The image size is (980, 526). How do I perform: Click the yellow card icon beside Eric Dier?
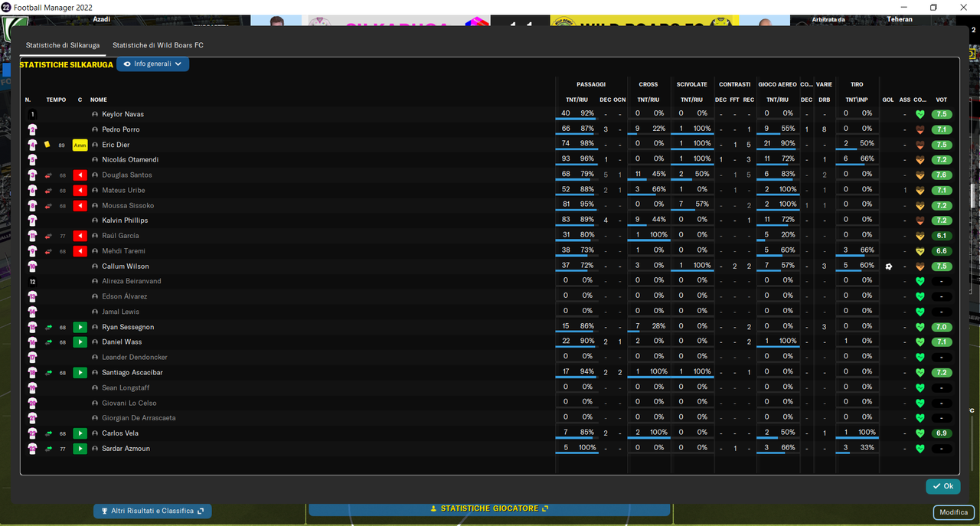click(x=47, y=144)
